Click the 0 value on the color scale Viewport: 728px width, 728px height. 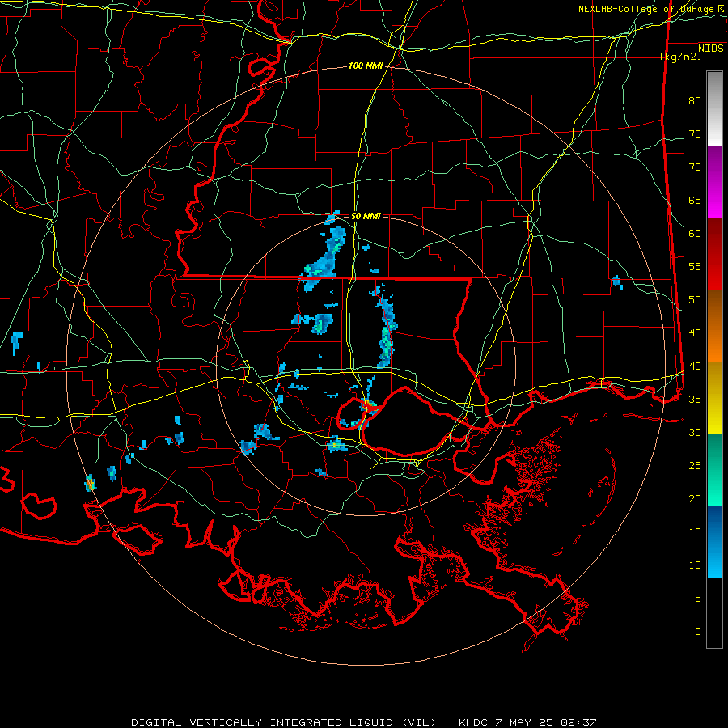click(698, 632)
